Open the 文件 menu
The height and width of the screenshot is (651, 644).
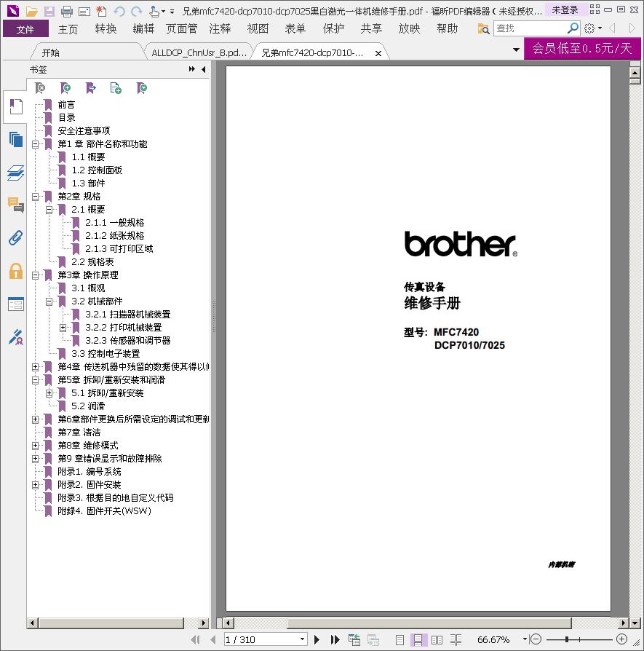[x=25, y=29]
